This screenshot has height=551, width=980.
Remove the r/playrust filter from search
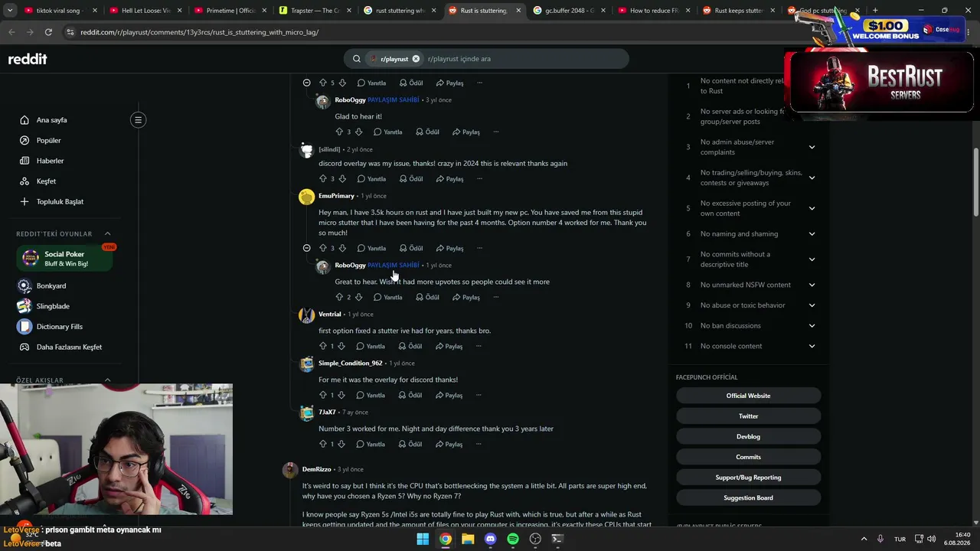click(416, 59)
